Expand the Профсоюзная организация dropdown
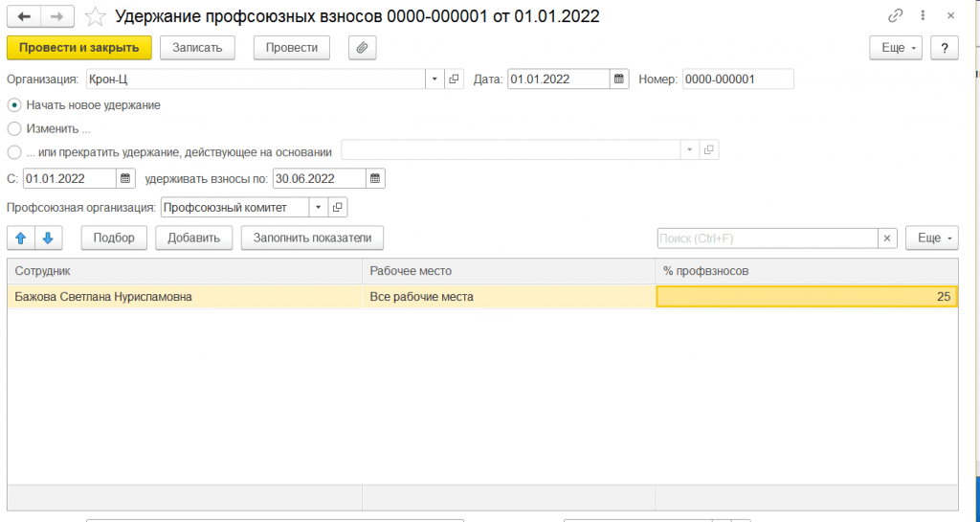 (318, 208)
